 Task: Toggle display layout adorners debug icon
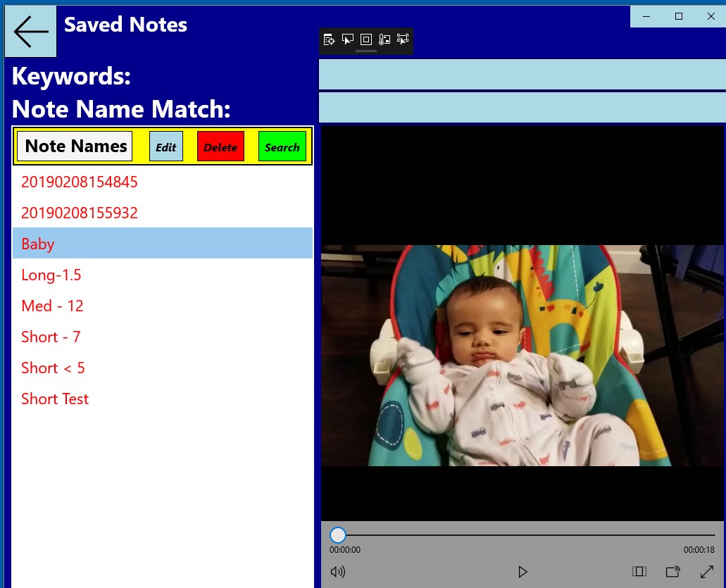coord(365,39)
